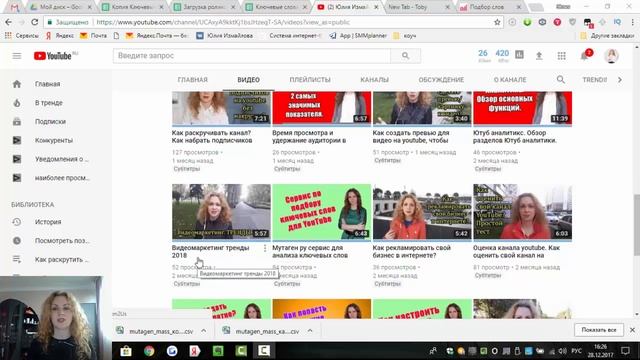Switch to ГЛАВНАЯ channel tab
Viewport: 640px width, 360px height.
(193, 80)
